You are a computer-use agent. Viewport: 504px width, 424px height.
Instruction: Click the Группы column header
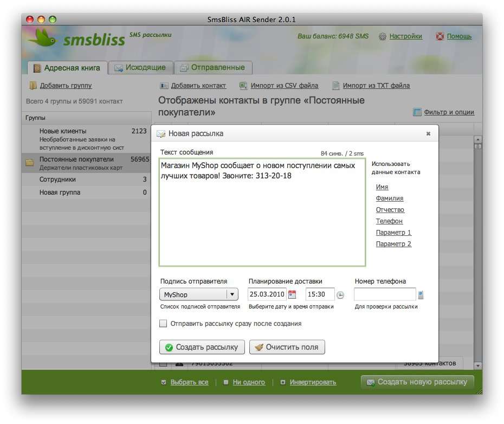(x=86, y=118)
